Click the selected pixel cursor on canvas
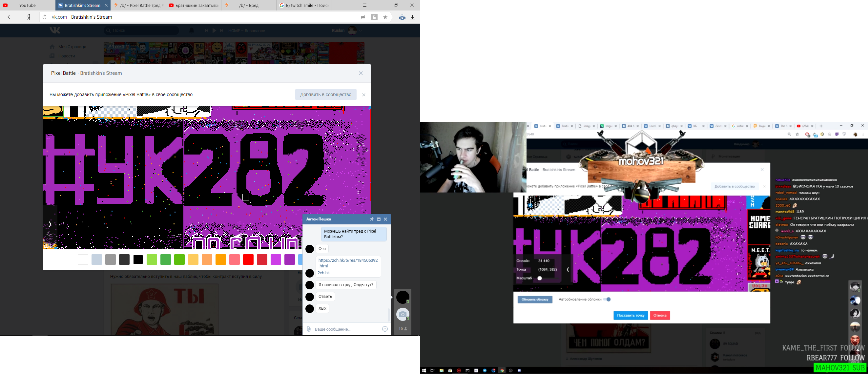 (x=246, y=197)
